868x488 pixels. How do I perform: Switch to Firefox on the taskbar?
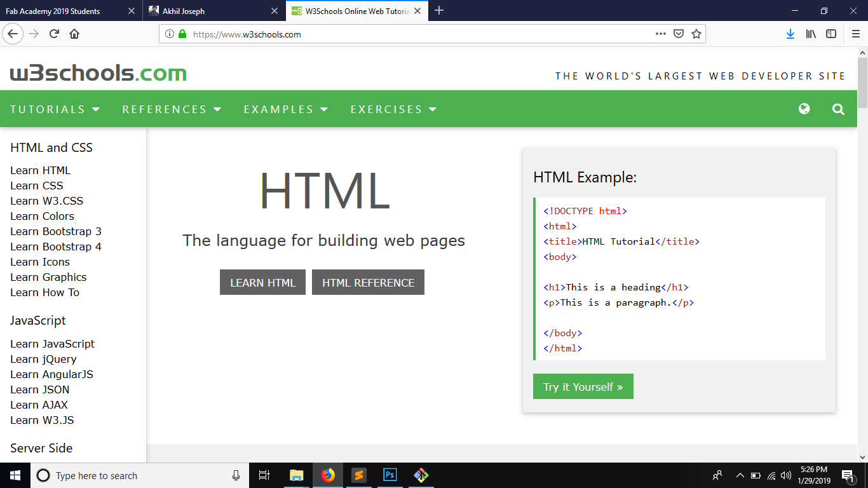point(328,475)
